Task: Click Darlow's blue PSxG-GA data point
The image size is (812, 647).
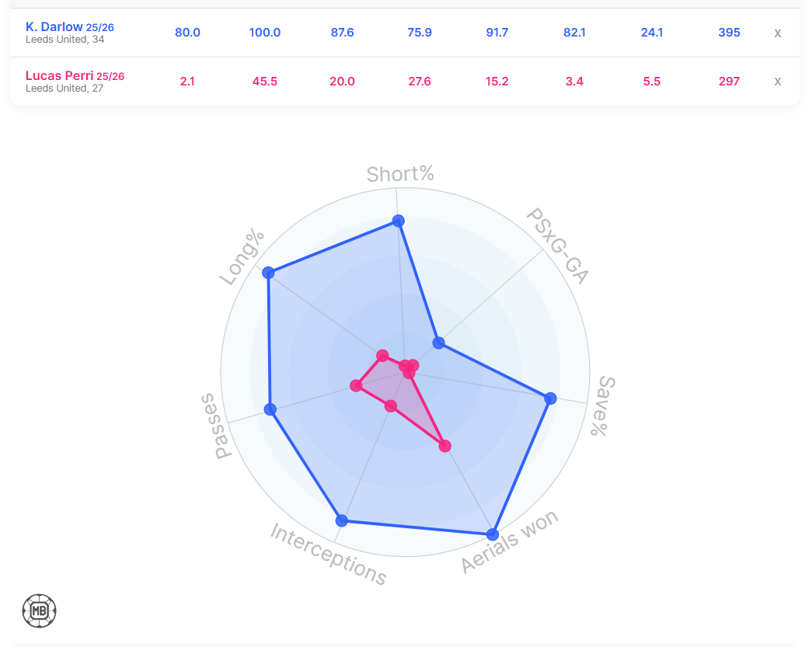Action: pyautogui.click(x=439, y=343)
